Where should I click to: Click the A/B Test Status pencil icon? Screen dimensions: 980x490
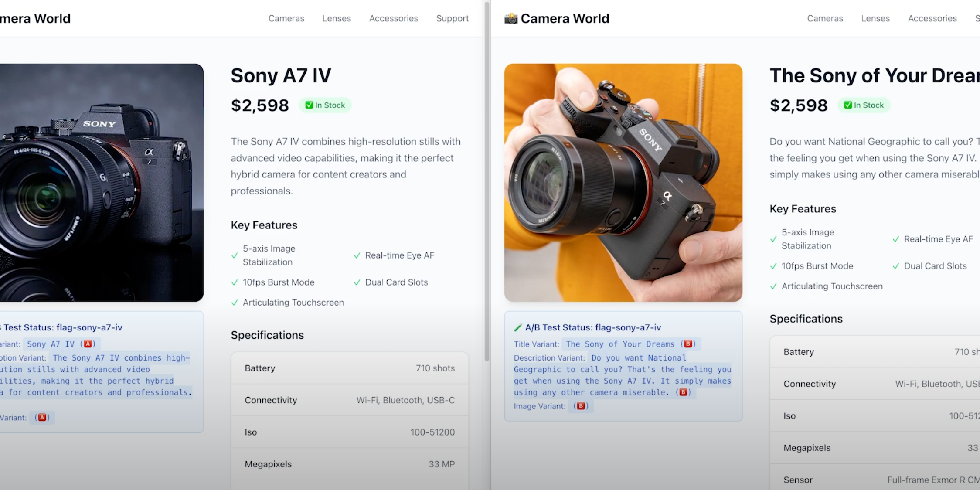pos(518,327)
